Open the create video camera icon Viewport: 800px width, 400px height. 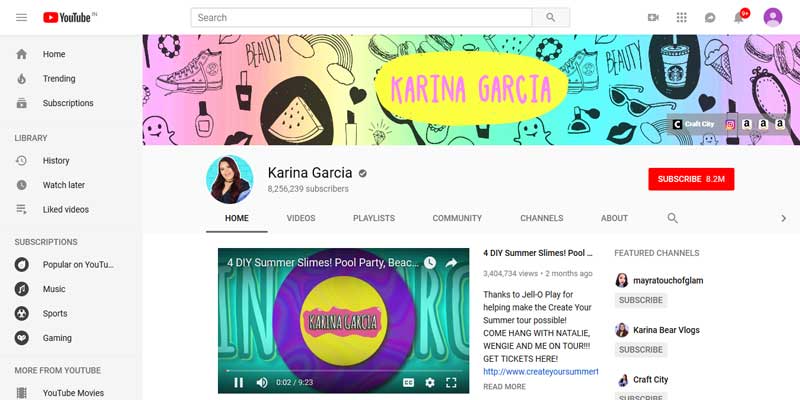point(653,17)
